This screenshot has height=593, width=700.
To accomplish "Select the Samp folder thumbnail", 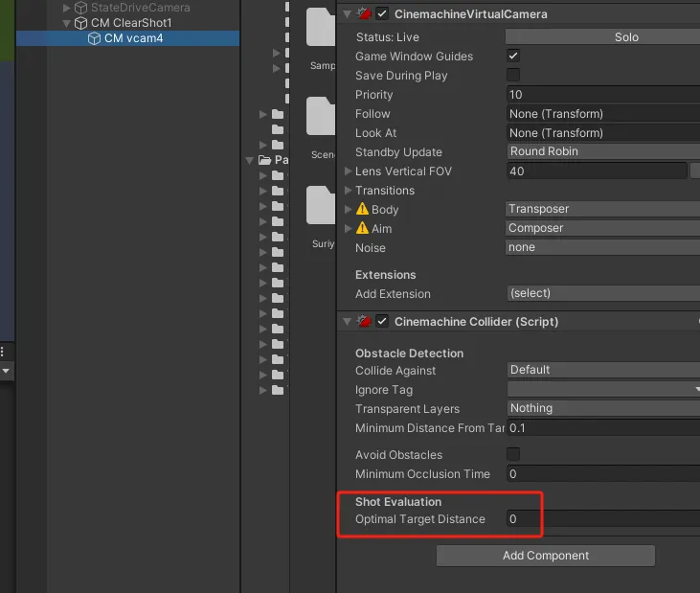I will pos(321,27).
